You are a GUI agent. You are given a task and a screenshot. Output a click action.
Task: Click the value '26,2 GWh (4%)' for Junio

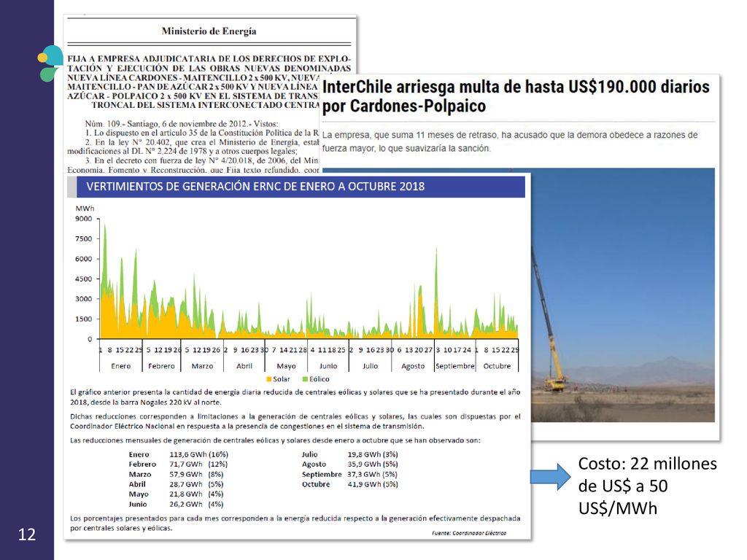(196, 504)
